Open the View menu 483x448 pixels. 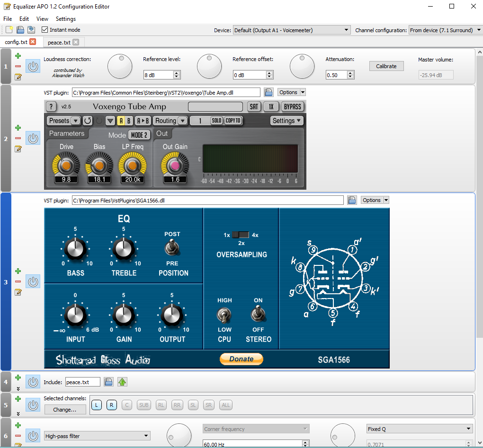click(x=42, y=19)
